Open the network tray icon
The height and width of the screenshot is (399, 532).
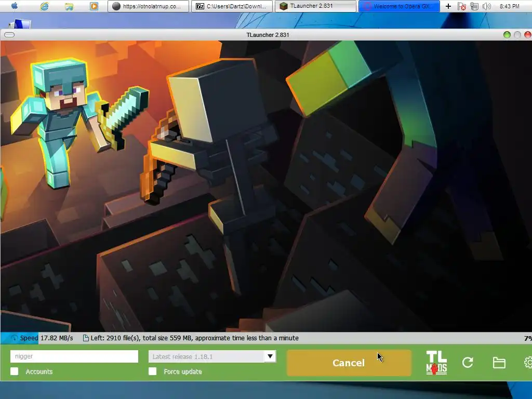(474, 6)
